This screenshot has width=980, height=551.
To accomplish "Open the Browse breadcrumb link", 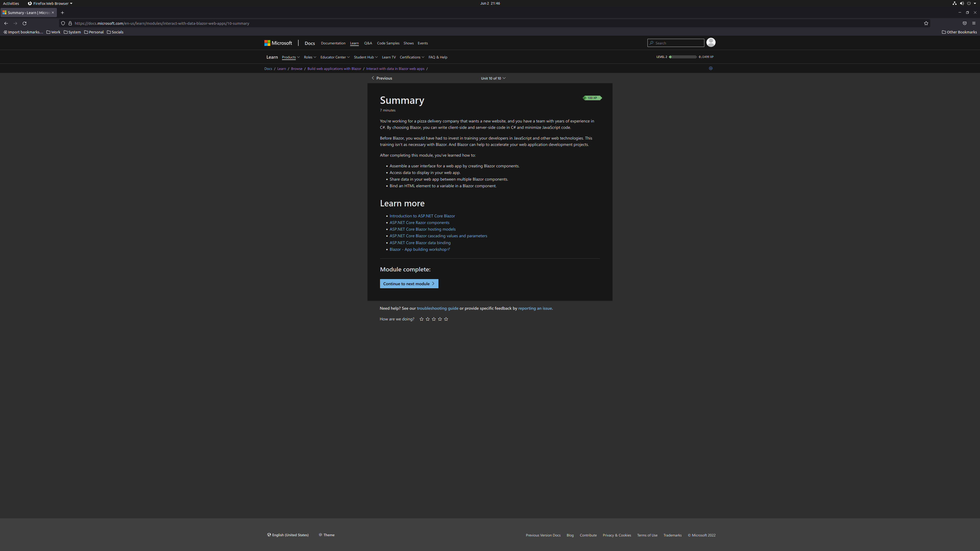I will [296, 69].
